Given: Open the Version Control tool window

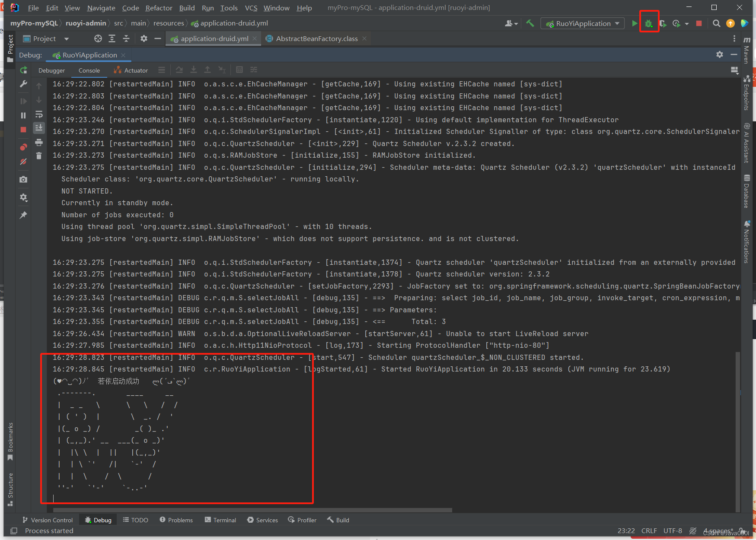Looking at the screenshot, I should pos(48,520).
